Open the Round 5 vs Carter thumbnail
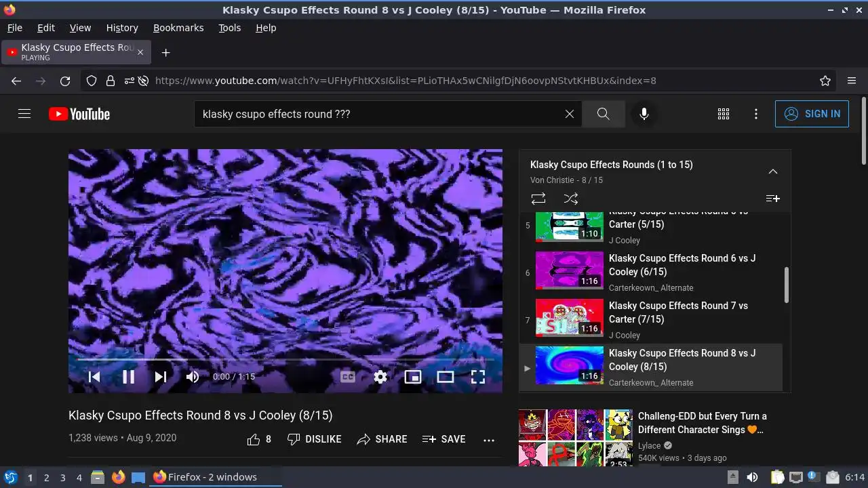 (x=570, y=227)
